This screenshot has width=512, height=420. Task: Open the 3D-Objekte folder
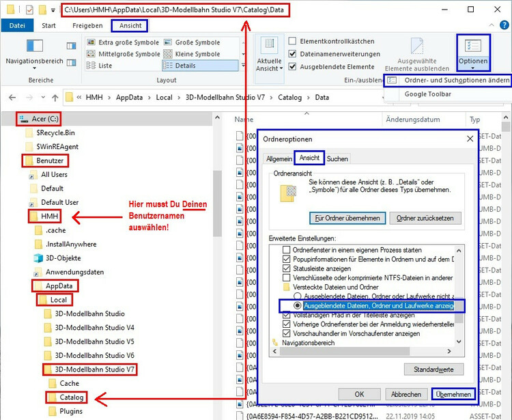point(57,258)
